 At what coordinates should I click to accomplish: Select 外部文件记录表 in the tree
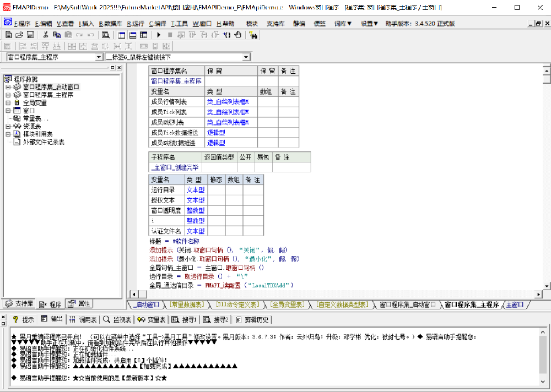point(44,141)
